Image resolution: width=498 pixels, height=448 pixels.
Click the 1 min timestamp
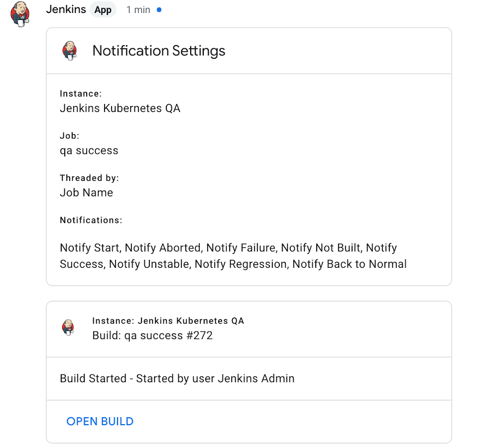[x=138, y=9]
